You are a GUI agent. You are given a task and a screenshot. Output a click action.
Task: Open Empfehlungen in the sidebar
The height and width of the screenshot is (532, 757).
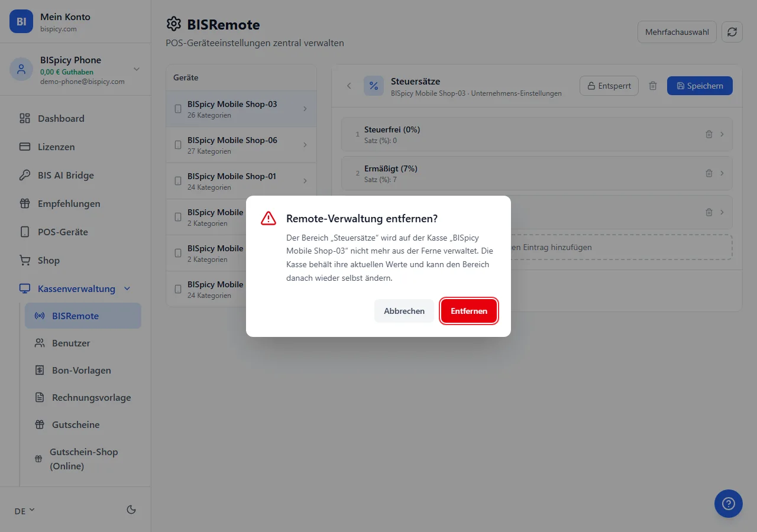pos(75,203)
